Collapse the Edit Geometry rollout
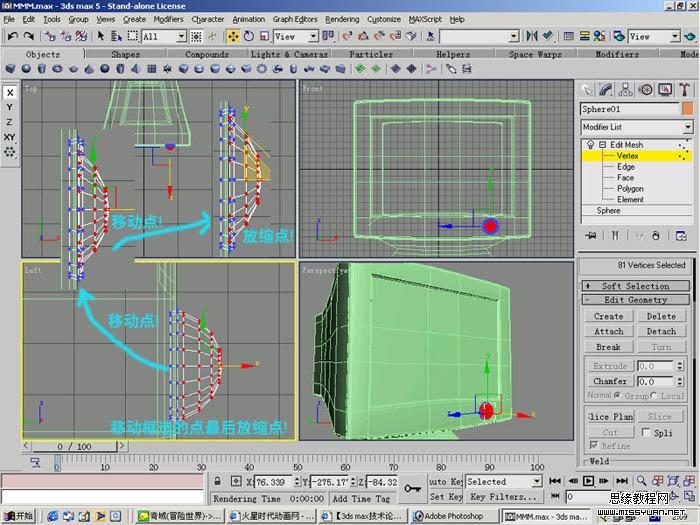Screen dimensions: 700x525 [636, 300]
